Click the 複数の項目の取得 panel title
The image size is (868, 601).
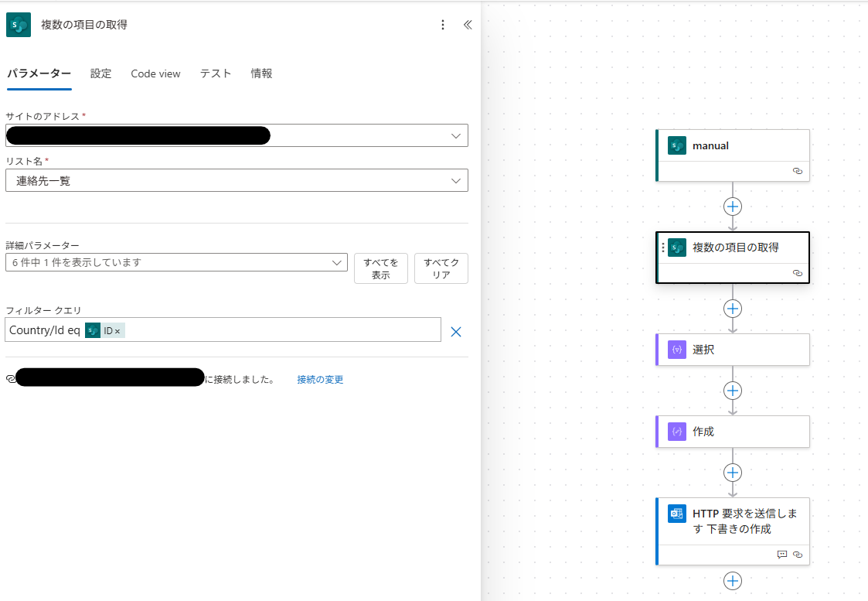84,25
